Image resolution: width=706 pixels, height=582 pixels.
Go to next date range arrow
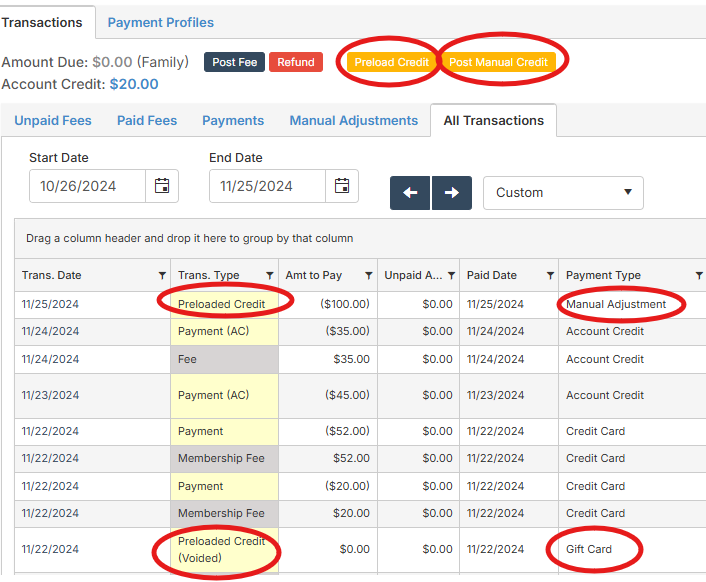coord(451,193)
